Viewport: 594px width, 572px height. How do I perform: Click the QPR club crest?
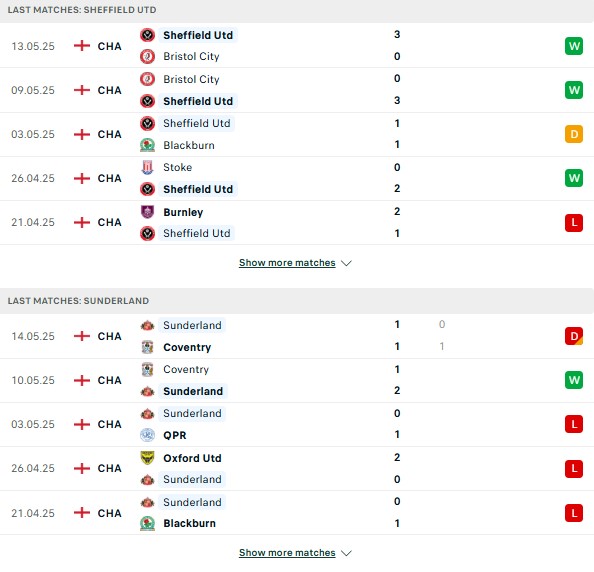tap(147, 435)
